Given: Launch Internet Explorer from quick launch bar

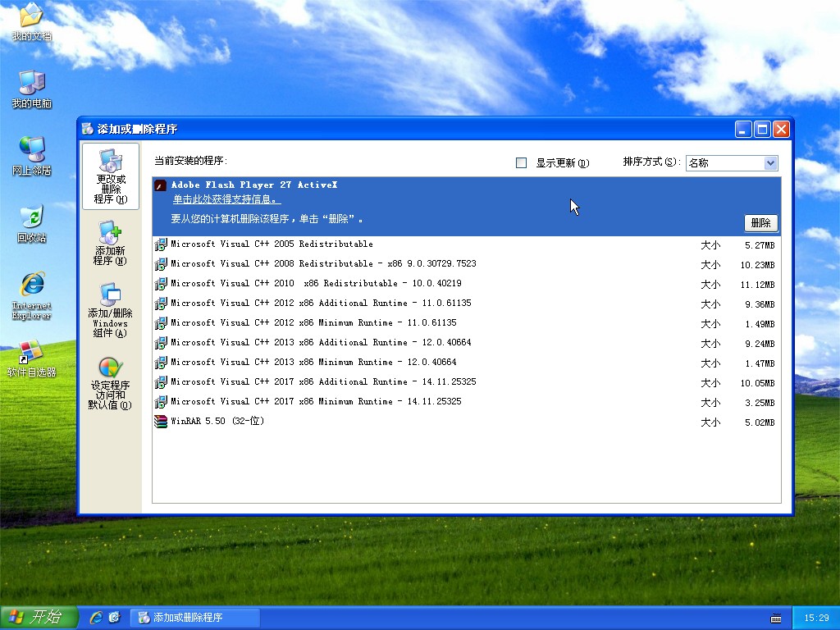Looking at the screenshot, I should coord(97,617).
